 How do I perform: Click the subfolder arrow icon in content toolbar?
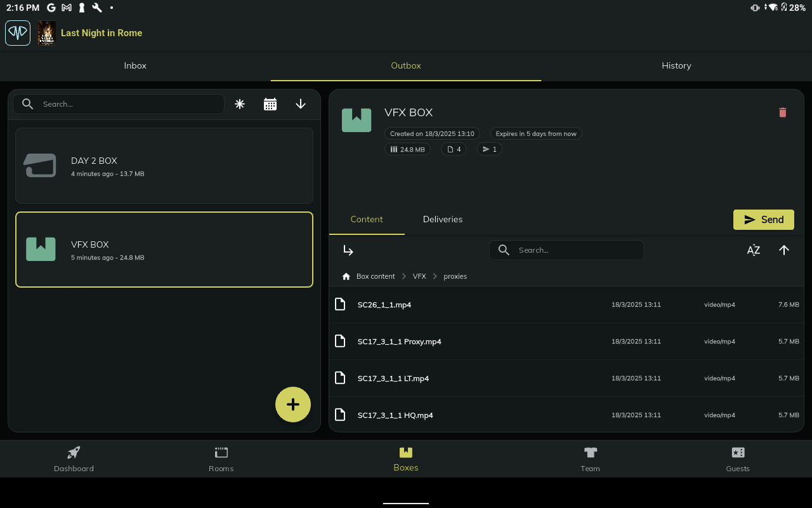coord(348,250)
